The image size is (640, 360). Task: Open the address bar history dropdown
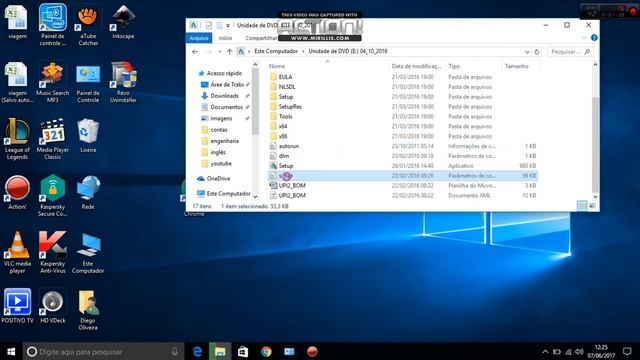pyautogui.click(x=527, y=52)
